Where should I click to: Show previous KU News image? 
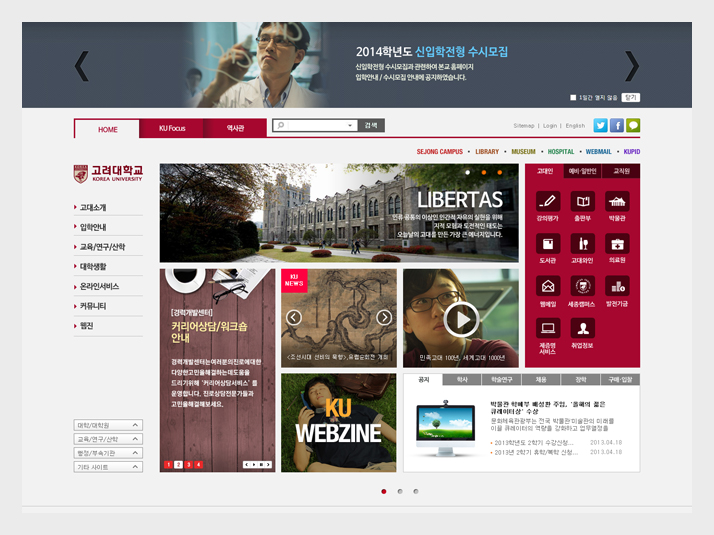294,317
